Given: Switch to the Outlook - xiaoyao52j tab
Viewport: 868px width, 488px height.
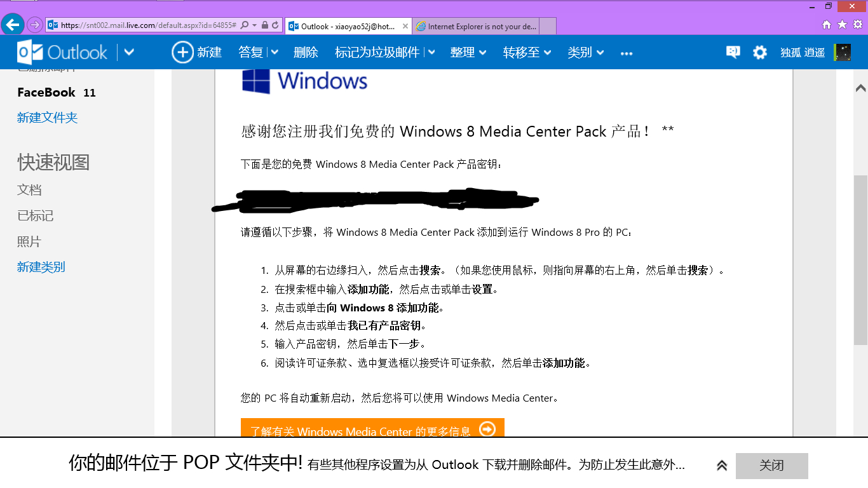Looking at the screenshot, I should (349, 26).
